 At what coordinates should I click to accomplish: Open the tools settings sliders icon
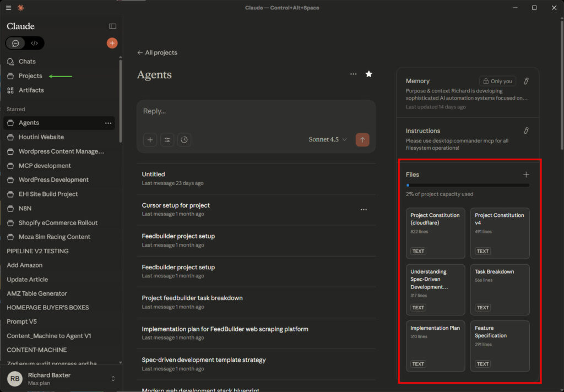pyautogui.click(x=167, y=140)
